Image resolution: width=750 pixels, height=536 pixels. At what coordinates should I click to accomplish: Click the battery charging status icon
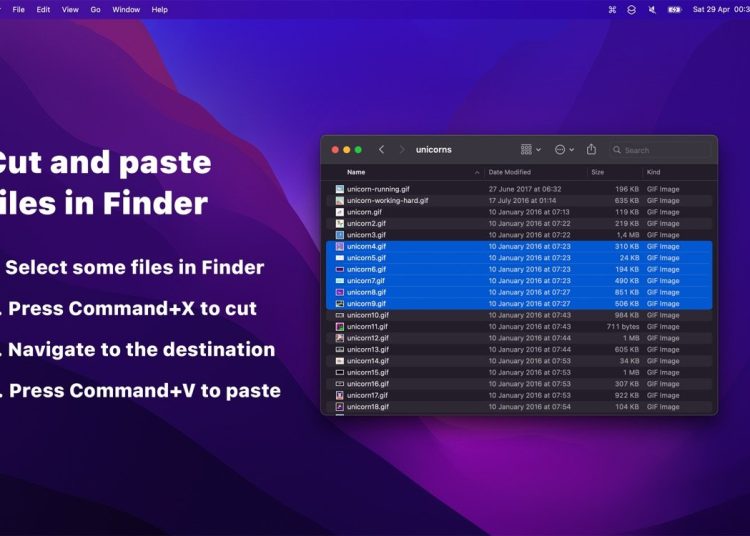(674, 9)
